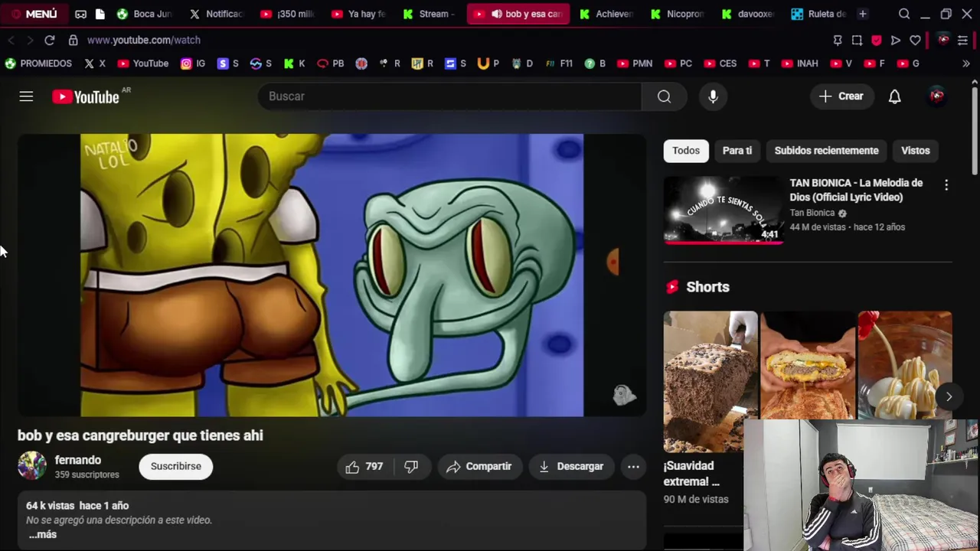This screenshot has height=551, width=980.
Task: Select the Subidos recientemente filter chip
Action: [826, 151]
